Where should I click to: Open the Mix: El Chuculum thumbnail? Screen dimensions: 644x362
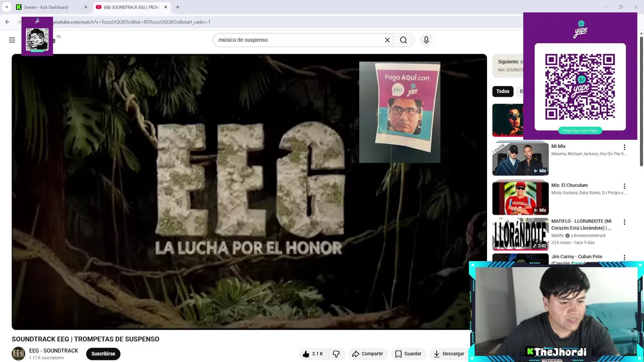pos(520,198)
